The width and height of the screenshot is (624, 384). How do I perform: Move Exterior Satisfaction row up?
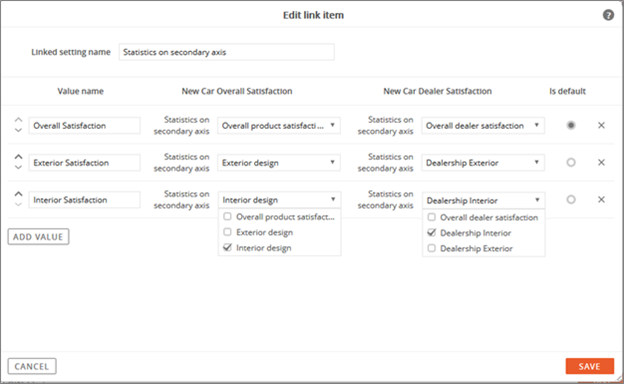(18, 157)
